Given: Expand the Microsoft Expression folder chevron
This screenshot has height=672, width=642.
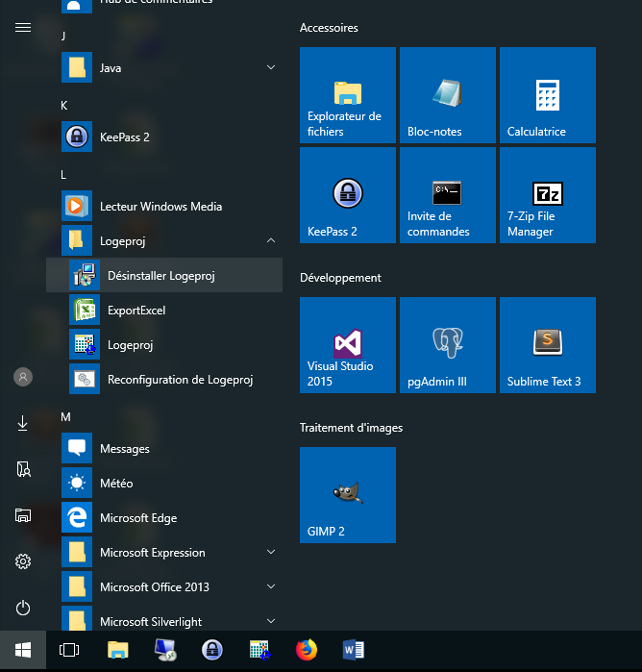Looking at the screenshot, I should click(271, 552).
